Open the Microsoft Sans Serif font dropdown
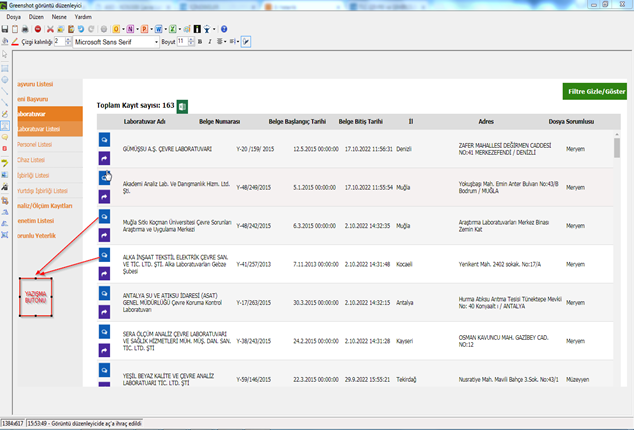This screenshot has width=634, height=430. (x=158, y=42)
